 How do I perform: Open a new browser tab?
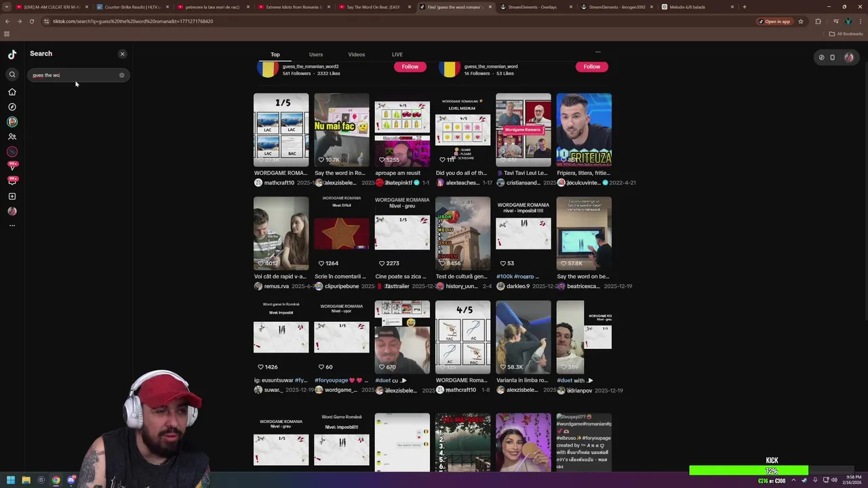click(745, 7)
